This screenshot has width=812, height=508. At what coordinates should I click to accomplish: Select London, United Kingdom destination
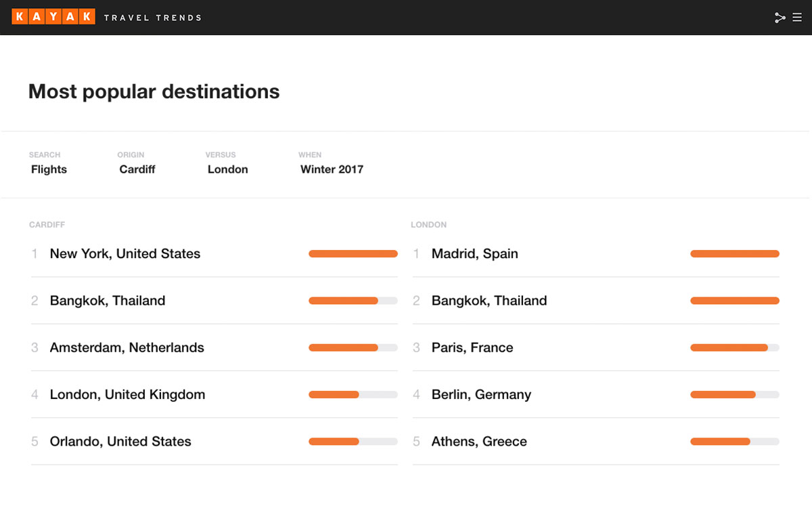click(215, 394)
